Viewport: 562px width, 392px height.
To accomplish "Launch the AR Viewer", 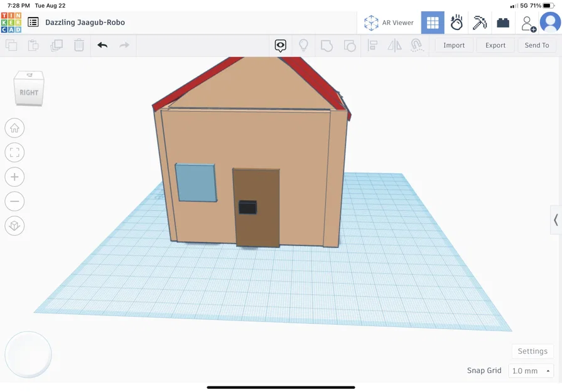I will (389, 23).
